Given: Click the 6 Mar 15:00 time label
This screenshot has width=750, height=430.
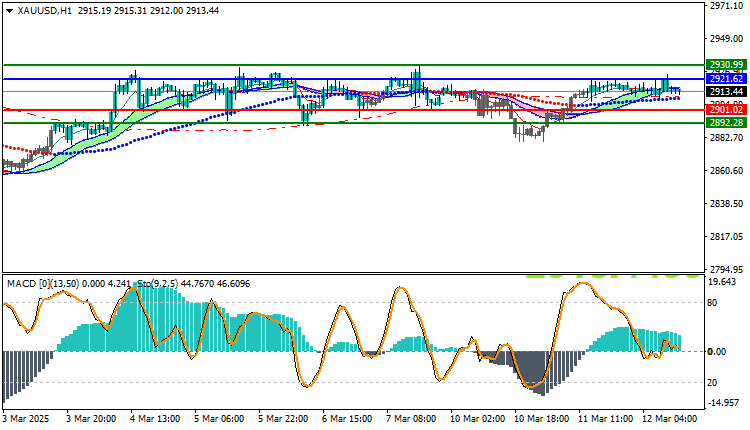Looking at the screenshot, I should coord(347,419).
